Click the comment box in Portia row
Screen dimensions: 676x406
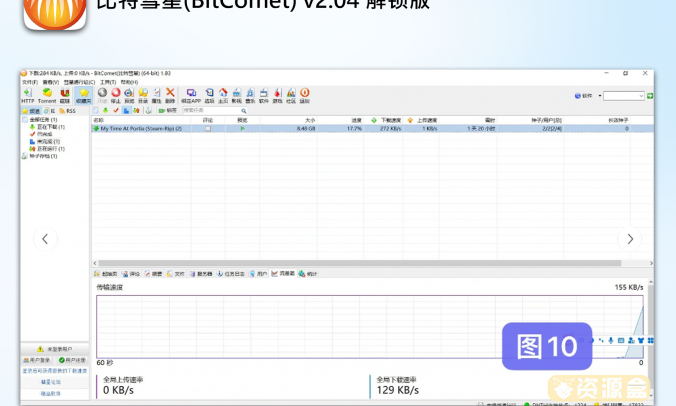point(208,128)
